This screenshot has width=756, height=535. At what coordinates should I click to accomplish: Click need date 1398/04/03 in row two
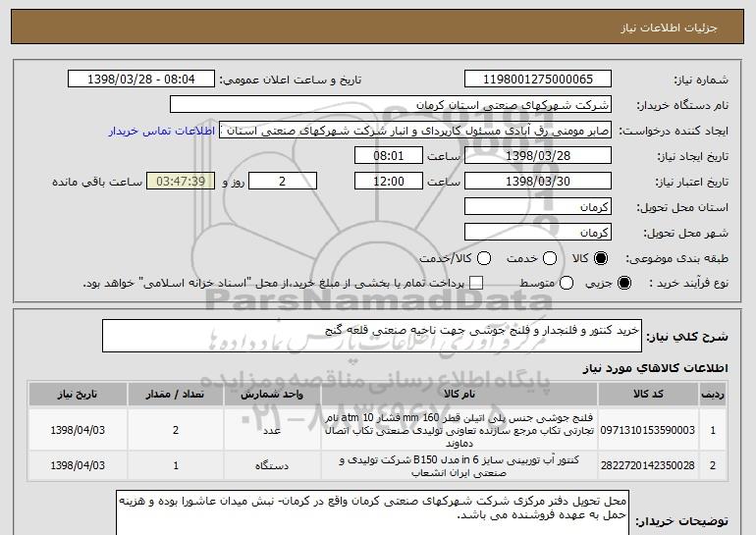tap(78, 465)
